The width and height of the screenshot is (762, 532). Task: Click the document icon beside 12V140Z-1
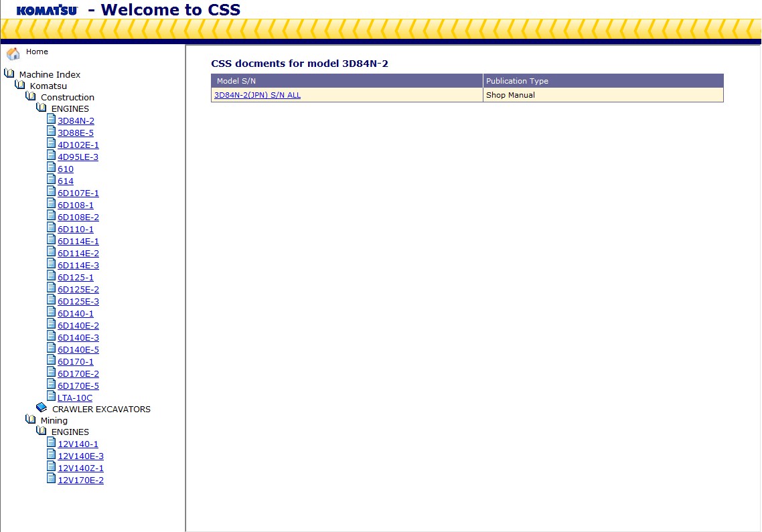(51, 466)
